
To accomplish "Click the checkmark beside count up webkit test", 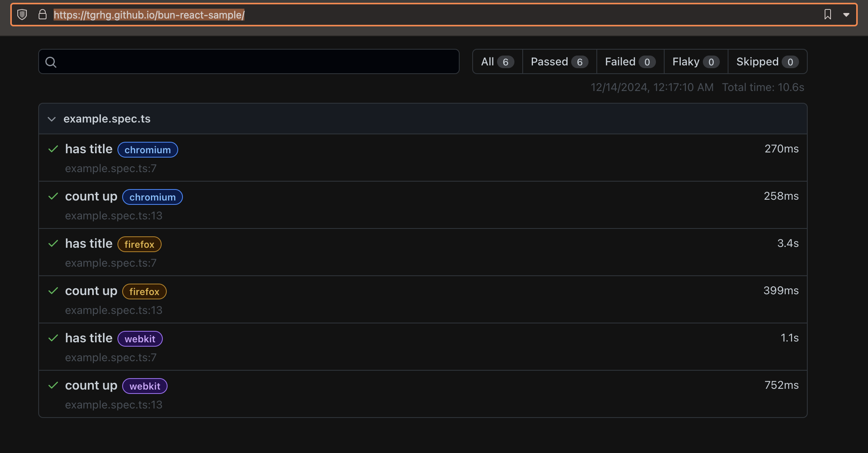I will coord(54,385).
